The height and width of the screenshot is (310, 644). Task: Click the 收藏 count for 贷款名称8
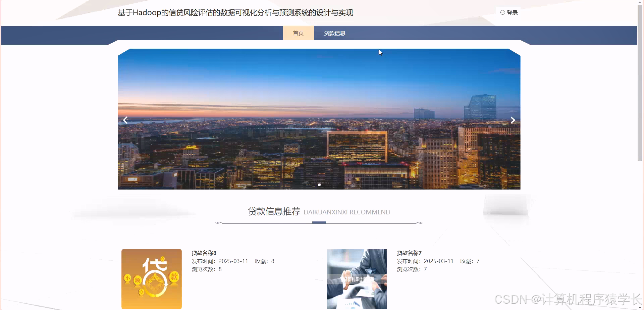pyautogui.click(x=265, y=261)
